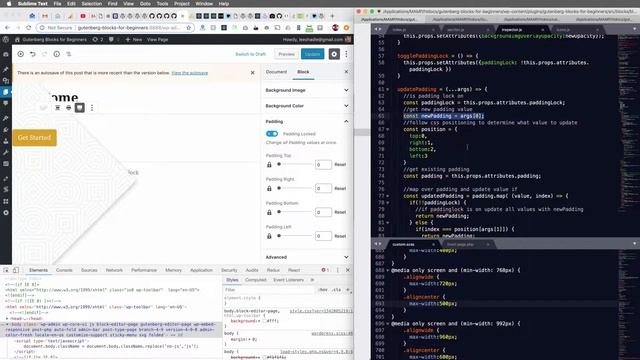Open Media icon in admin sidebar

6,81
